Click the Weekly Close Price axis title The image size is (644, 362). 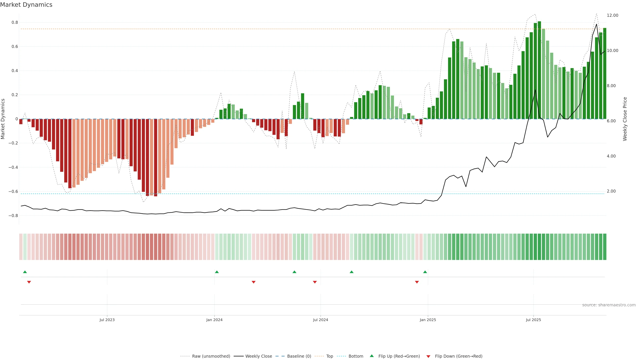tap(625, 119)
